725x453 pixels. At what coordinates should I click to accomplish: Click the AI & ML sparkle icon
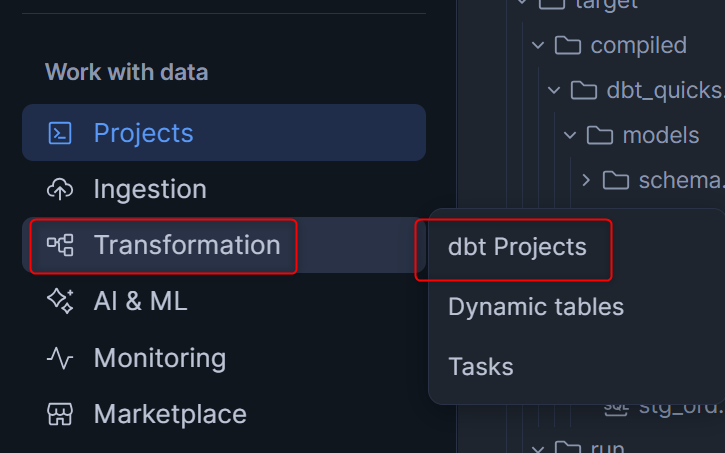[60, 301]
